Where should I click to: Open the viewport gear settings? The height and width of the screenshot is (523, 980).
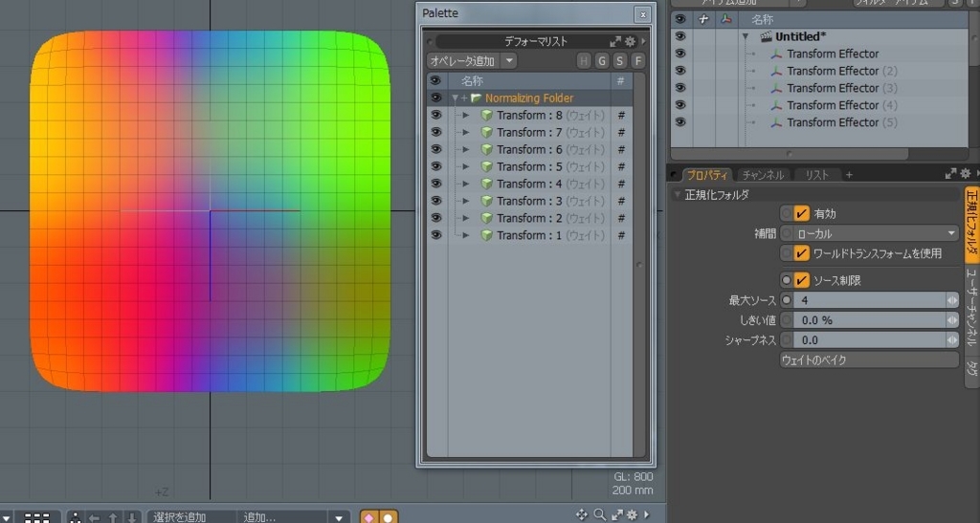632,515
